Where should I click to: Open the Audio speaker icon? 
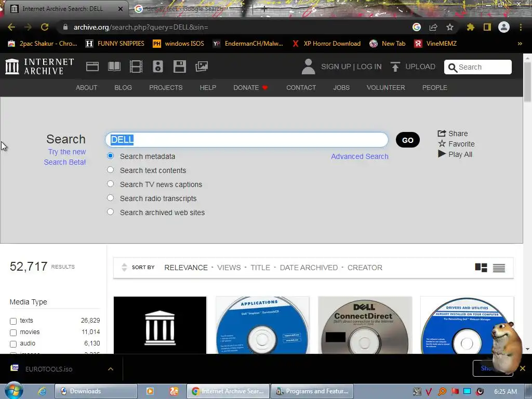click(x=158, y=66)
